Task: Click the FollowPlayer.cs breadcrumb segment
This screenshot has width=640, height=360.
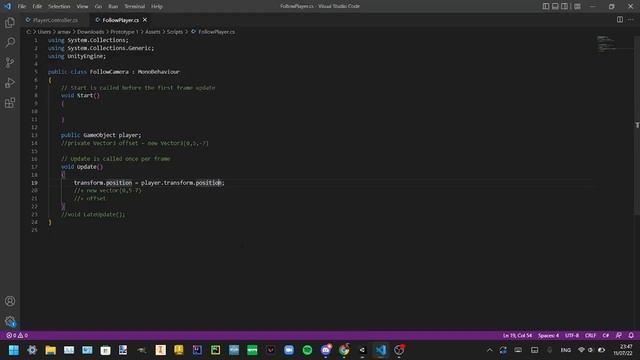Action: point(213,32)
